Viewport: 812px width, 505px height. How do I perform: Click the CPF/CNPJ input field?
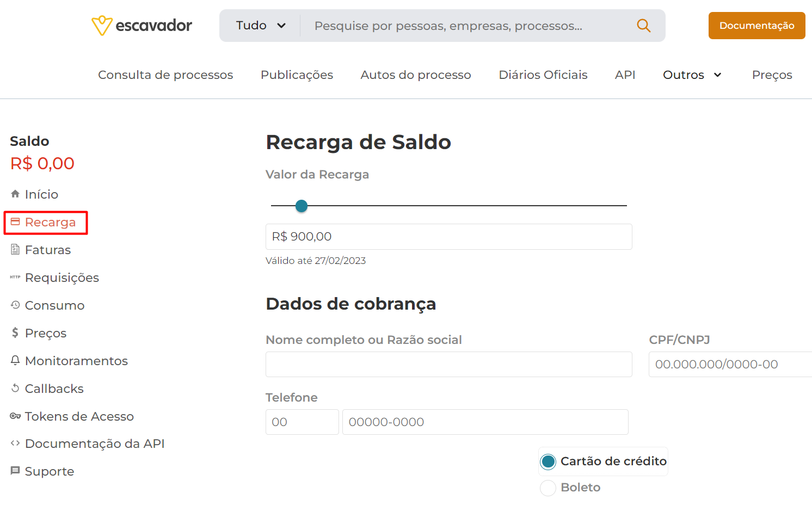(x=730, y=365)
